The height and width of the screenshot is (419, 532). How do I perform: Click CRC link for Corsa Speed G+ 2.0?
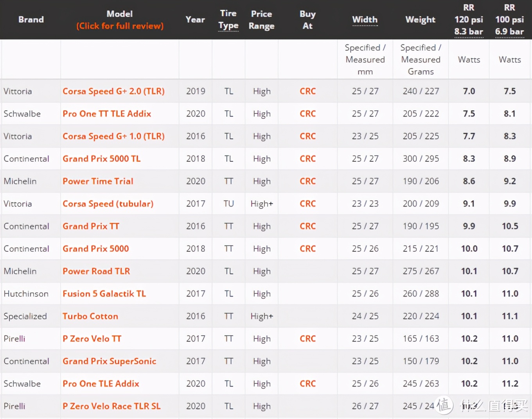point(308,91)
